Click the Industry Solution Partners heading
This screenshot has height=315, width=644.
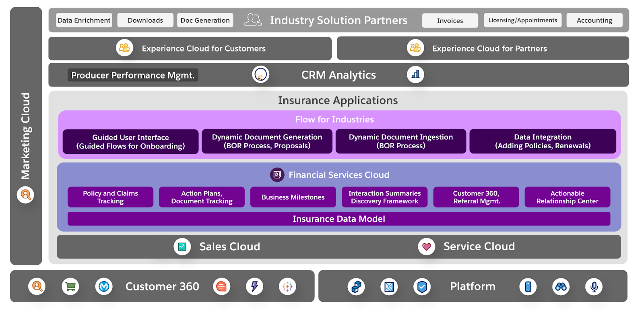tap(339, 20)
